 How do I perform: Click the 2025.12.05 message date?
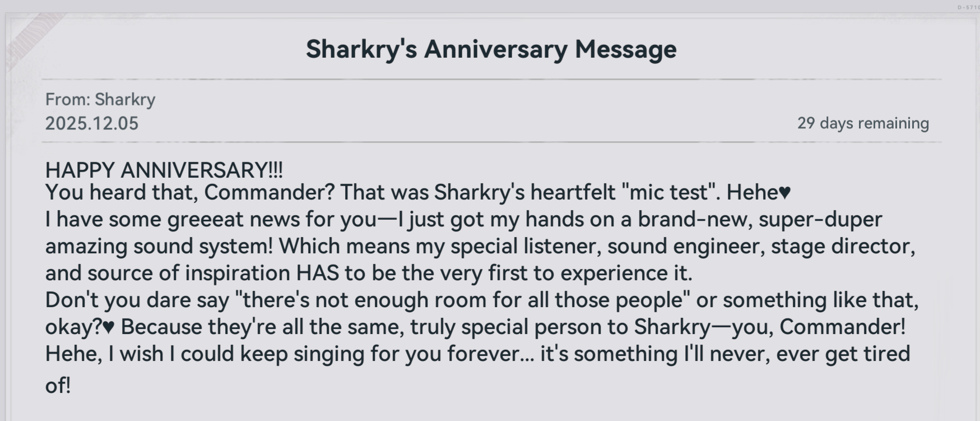(92, 123)
